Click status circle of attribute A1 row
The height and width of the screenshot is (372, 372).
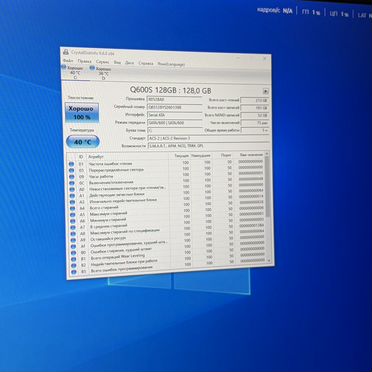point(72,196)
